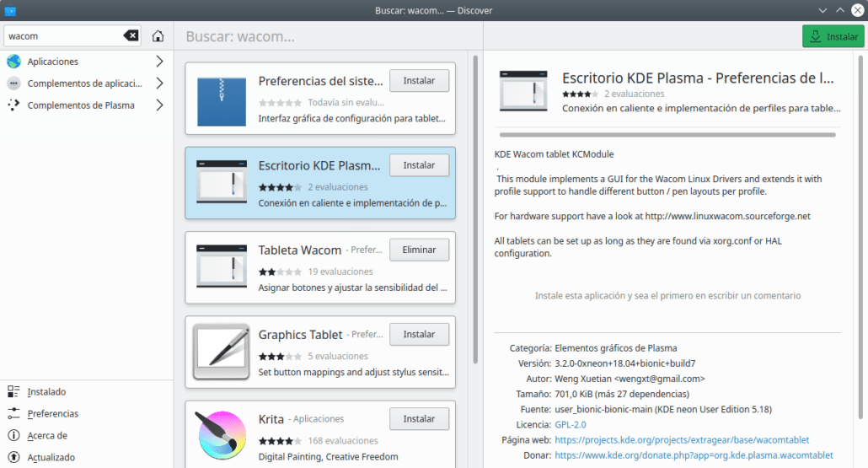This screenshot has height=468, width=868.
Task: Expand the Aplicaciones category
Action: 159,62
